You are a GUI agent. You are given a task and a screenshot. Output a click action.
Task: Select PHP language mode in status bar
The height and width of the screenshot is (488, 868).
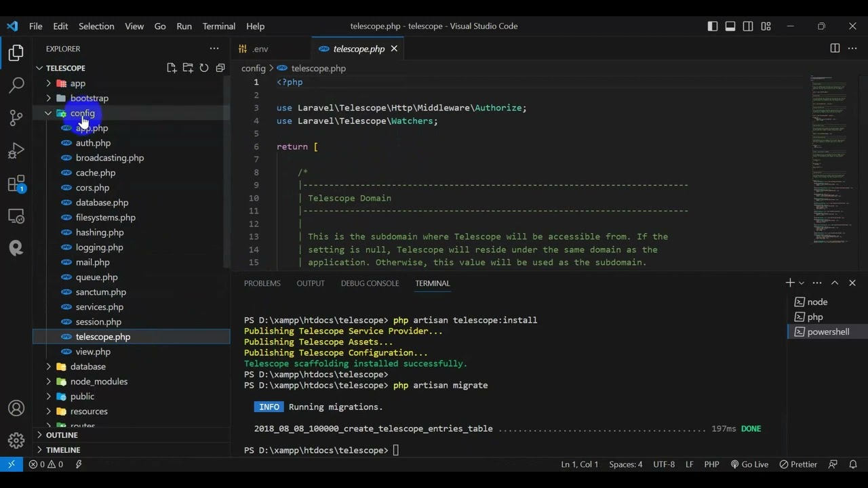(x=711, y=464)
